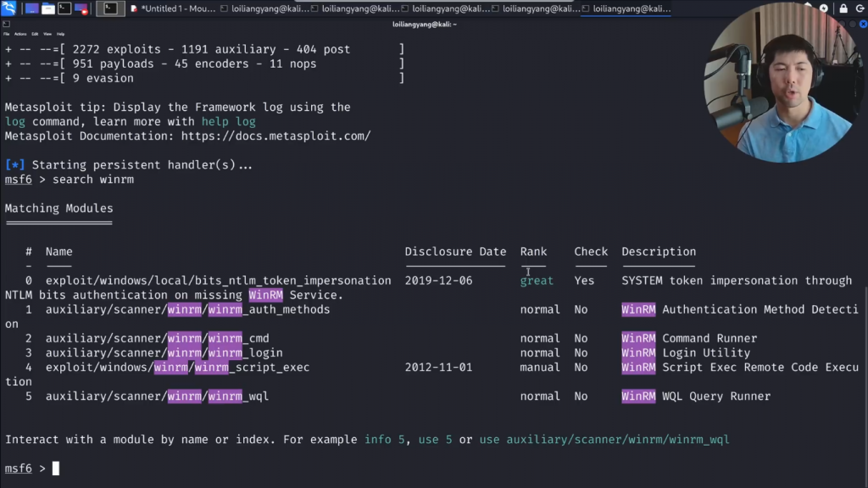Image resolution: width=868 pixels, height=488 pixels.
Task: Close the terminal window
Action: pyautogui.click(x=863, y=25)
